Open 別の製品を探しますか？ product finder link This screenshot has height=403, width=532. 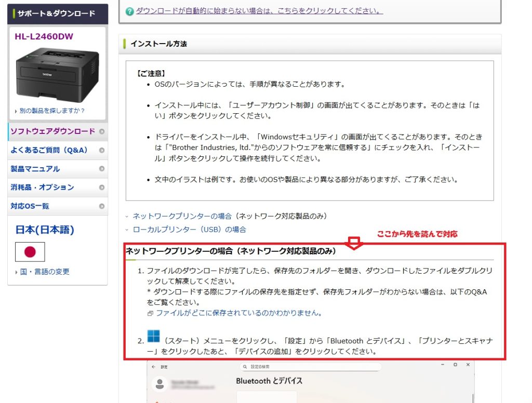click(52, 111)
